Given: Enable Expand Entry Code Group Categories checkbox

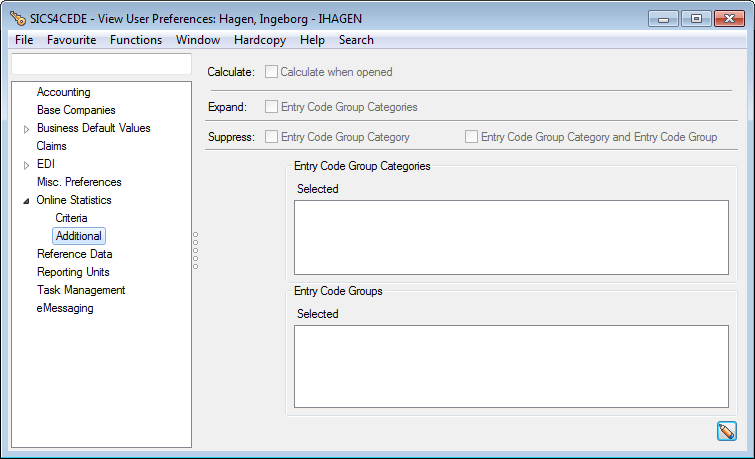Looking at the screenshot, I should click(272, 107).
